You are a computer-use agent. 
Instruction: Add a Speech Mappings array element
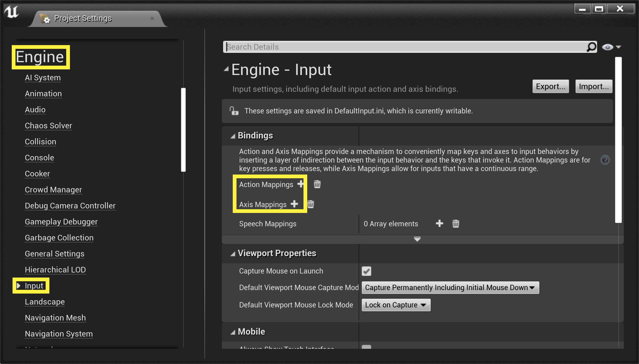coord(439,223)
